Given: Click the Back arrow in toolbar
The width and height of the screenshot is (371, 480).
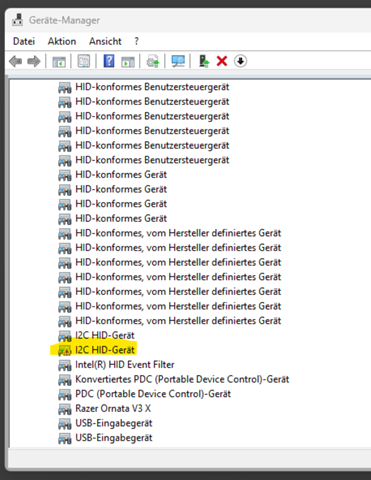Looking at the screenshot, I should click(15, 61).
